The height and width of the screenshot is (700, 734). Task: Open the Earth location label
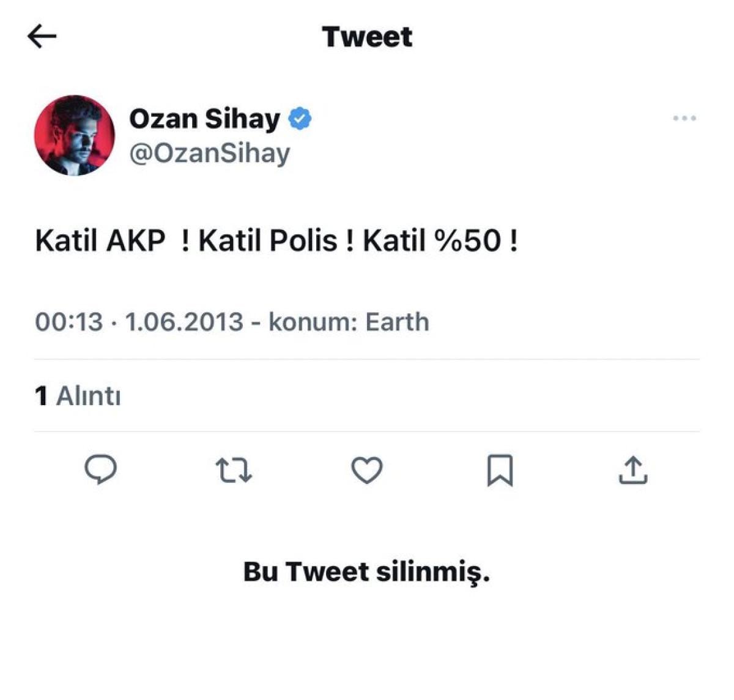click(397, 322)
